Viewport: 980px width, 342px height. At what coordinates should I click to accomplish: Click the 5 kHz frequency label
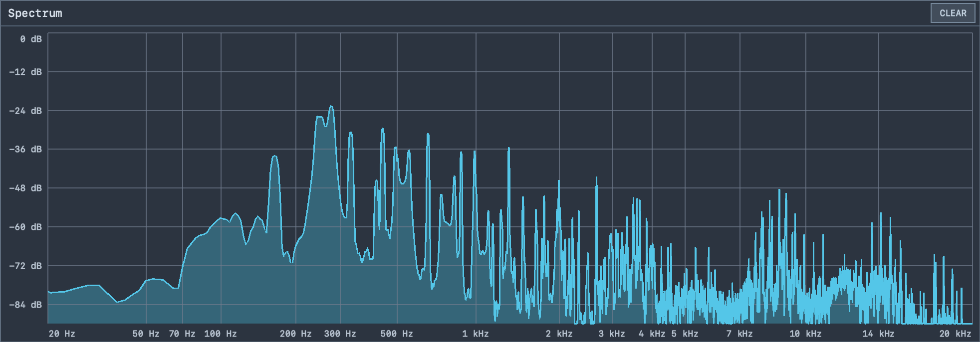(685, 334)
